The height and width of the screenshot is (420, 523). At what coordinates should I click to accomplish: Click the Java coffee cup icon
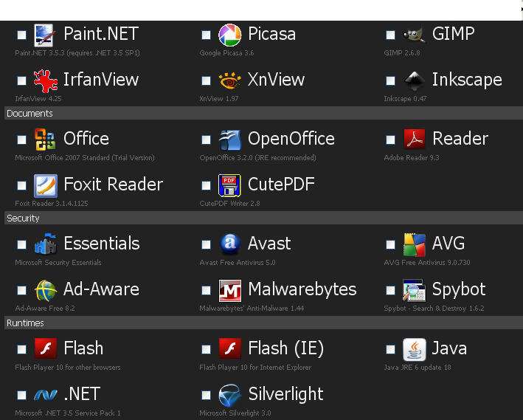415,349
